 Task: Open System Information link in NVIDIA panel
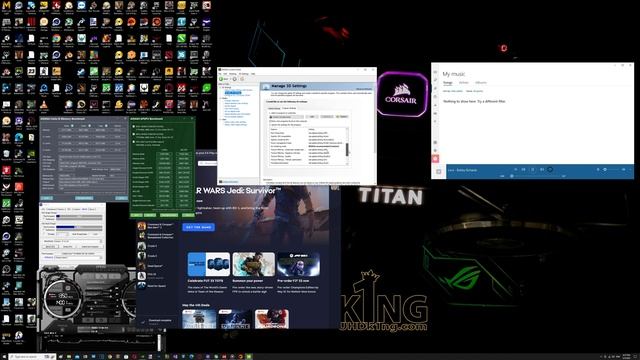[x=229, y=182]
